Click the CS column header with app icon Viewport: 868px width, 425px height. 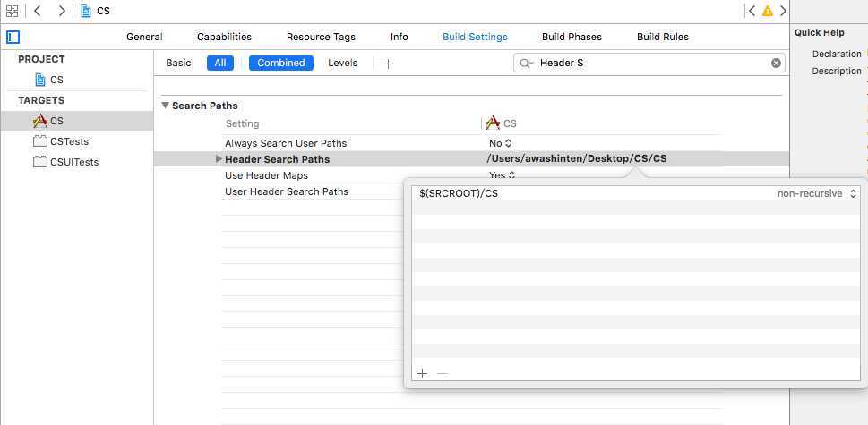[501, 123]
